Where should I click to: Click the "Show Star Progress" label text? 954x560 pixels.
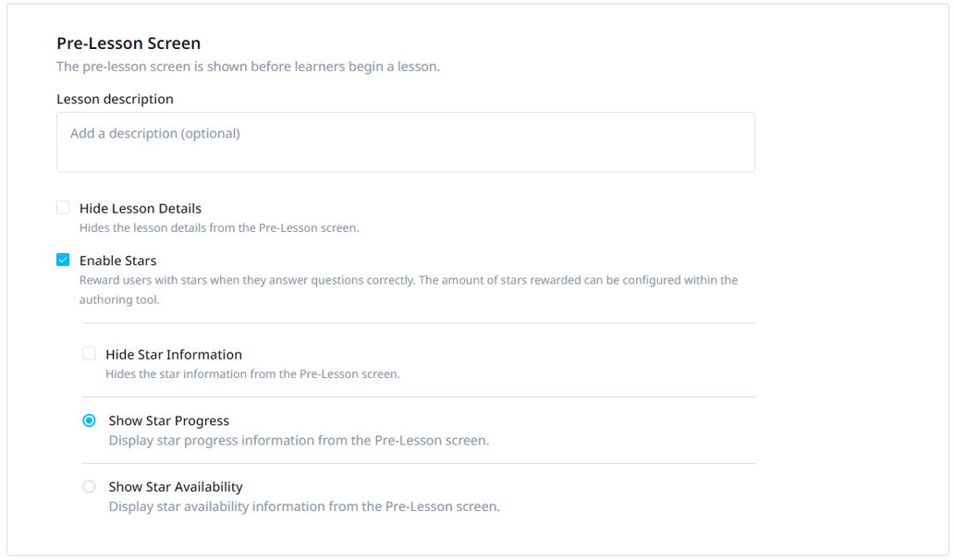(x=169, y=421)
